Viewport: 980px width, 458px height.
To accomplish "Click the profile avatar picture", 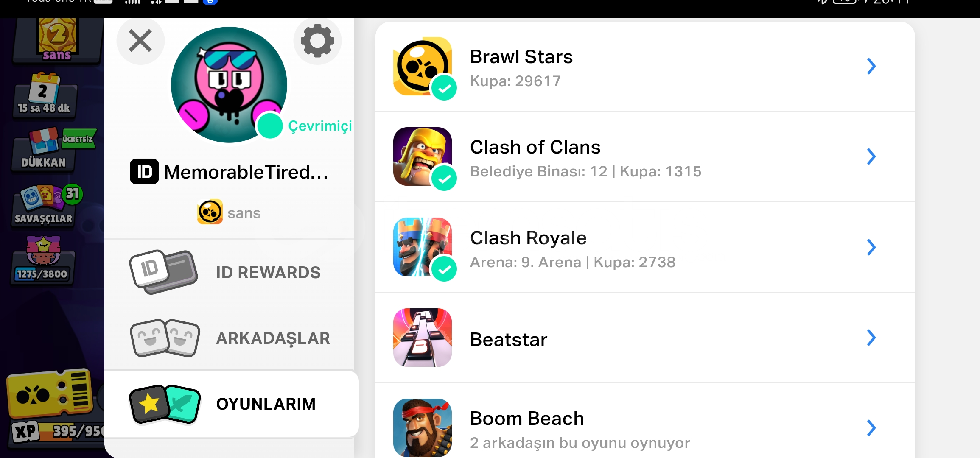I will [x=229, y=85].
